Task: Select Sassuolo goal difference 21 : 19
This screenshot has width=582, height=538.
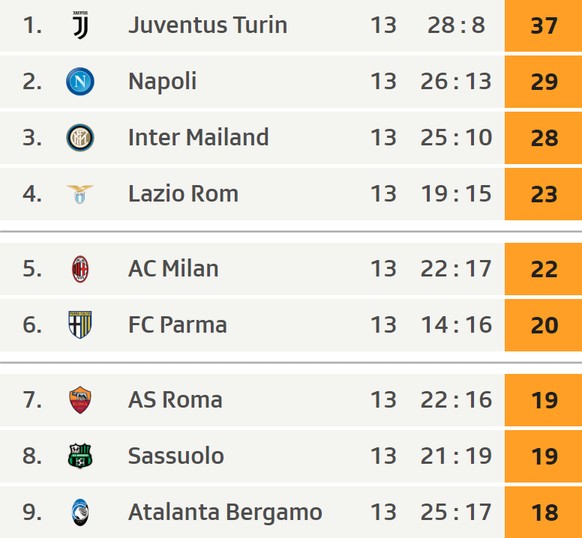Action: point(456,456)
